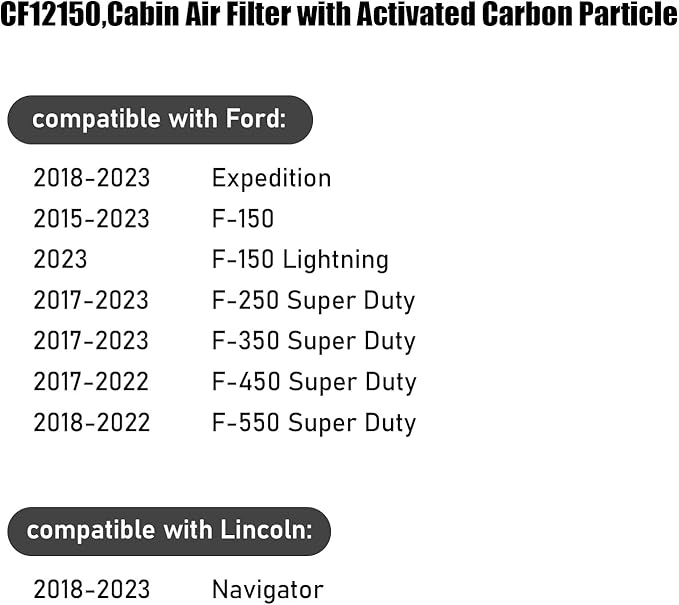Click the "compatible with Lincoln:" pill label
This screenshot has width=679, height=605.
coord(169,531)
